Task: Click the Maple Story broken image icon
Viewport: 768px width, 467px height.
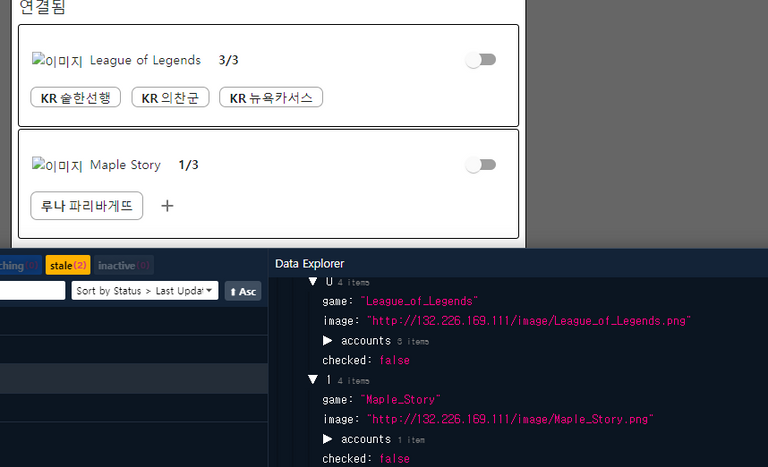Action: 57,165
